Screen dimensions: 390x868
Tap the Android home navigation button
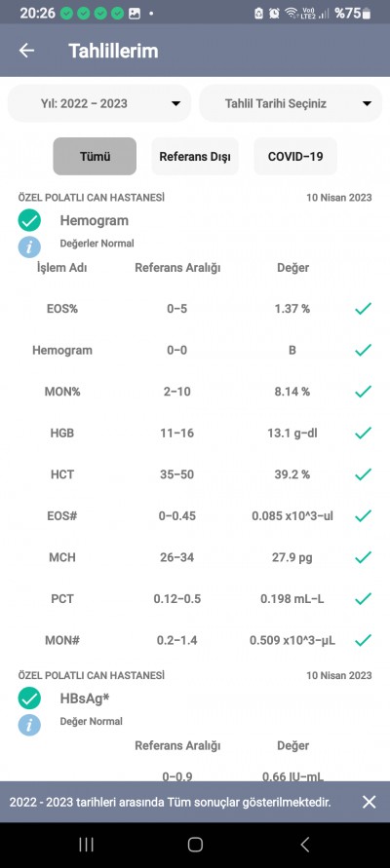click(x=195, y=845)
